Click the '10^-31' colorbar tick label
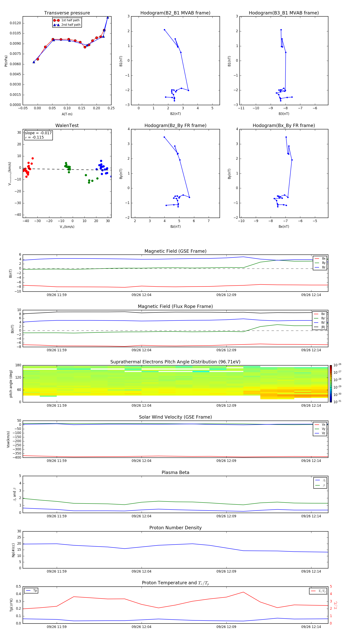 (x=337, y=402)
